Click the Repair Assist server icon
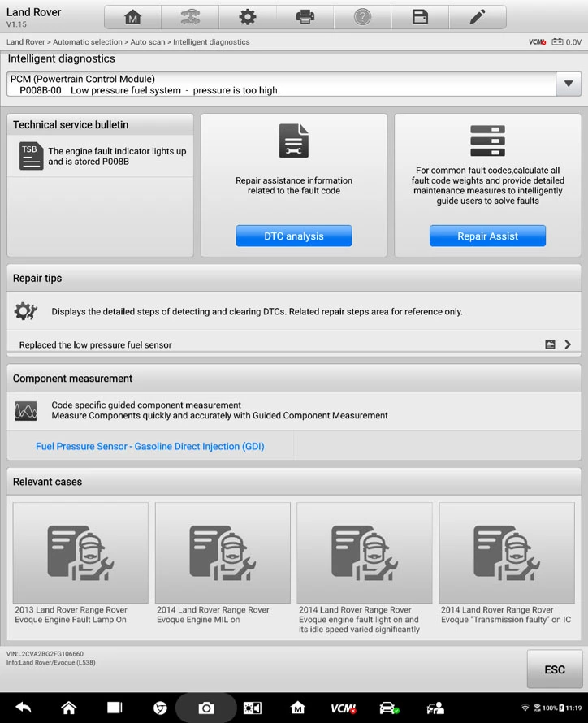588x723 pixels. 487,141
